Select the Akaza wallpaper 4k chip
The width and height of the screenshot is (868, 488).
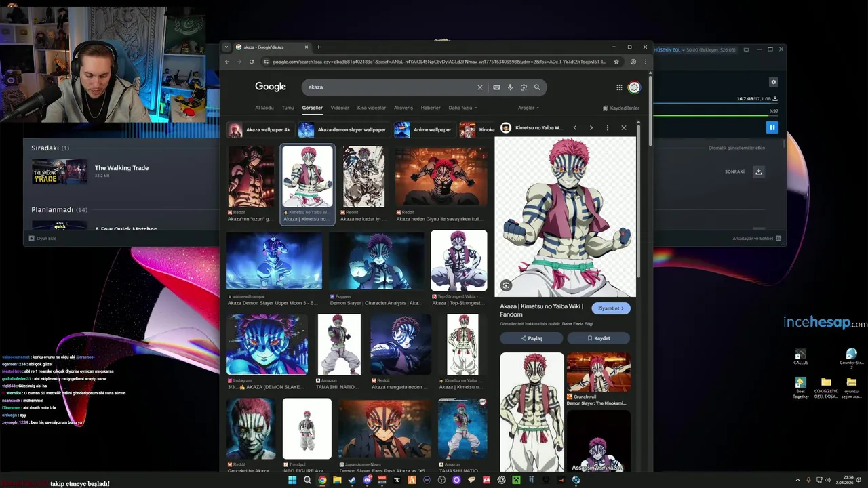[x=260, y=129]
